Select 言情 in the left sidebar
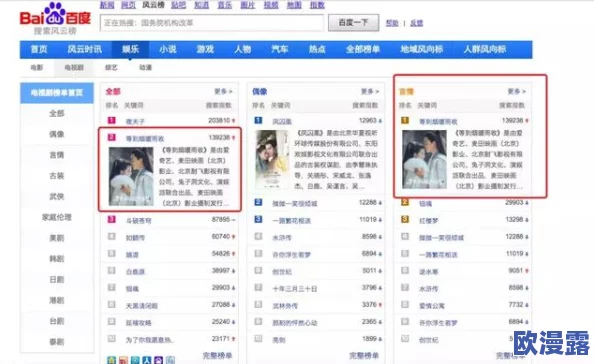Viewport: 594px width, 364px height. pos(57,155)
